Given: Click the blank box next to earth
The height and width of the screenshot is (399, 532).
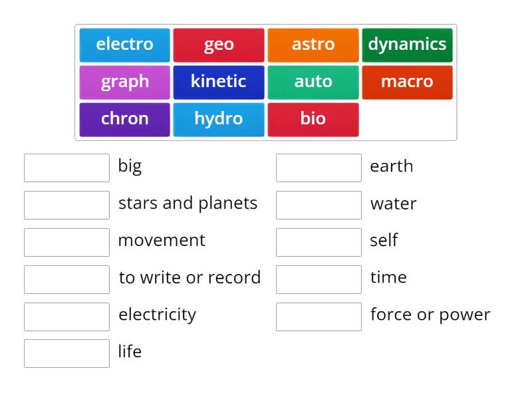Looking at the screenshot, I should pos(319,168).
